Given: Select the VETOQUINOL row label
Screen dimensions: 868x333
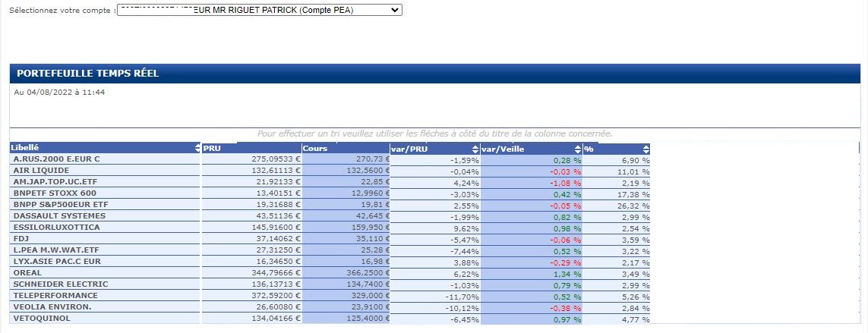Looking at the screenshot, I should click(x=42, y=318).
